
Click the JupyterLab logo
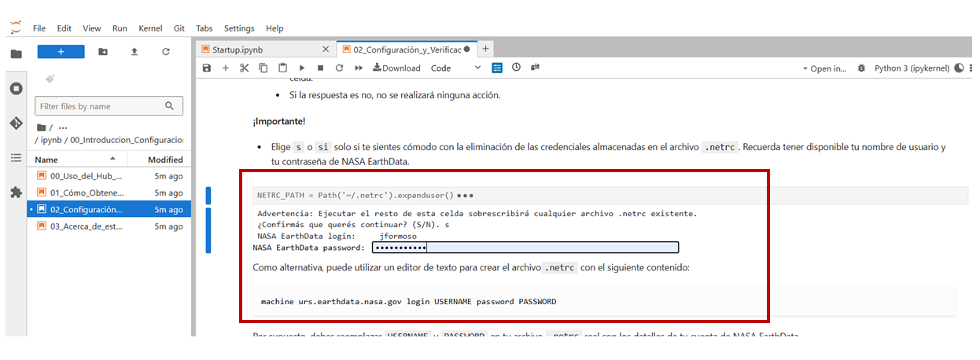pos(16,28)
